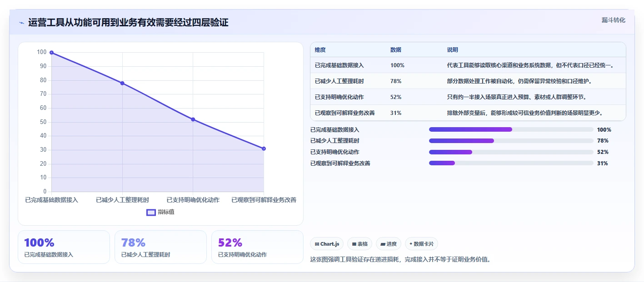This screenshot has width=644, height=282.
Task: Click description starting 部分数据处理工作被自动化
Action: [x=519, y=81]
